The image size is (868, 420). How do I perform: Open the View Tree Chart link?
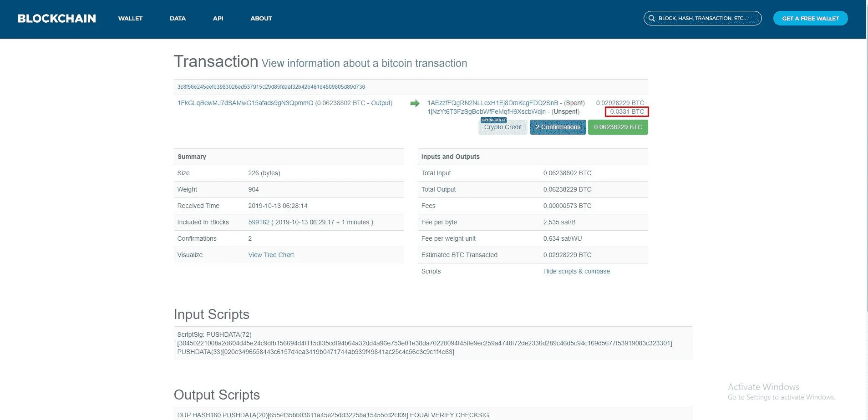271,255
